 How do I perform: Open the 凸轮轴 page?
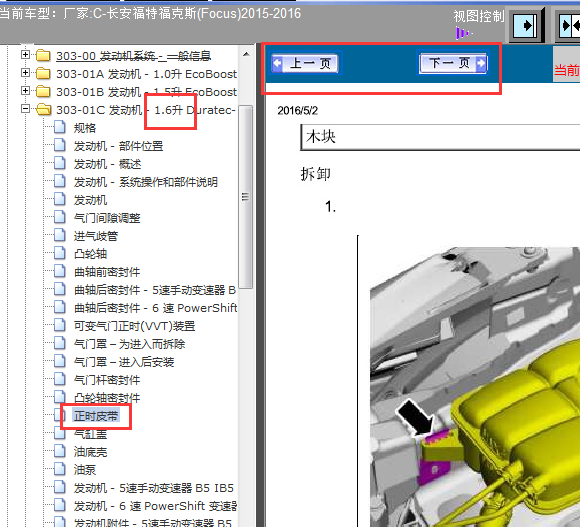(x=90, y=254)
